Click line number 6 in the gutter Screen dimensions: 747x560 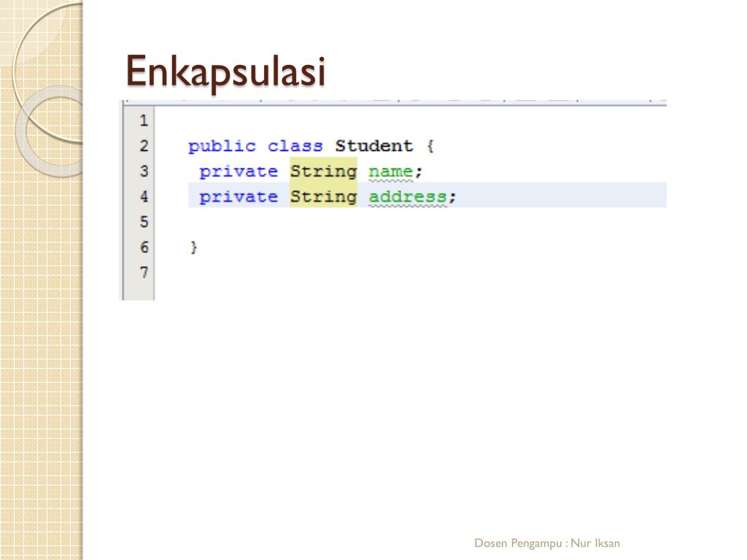click(x=144, y=246)
